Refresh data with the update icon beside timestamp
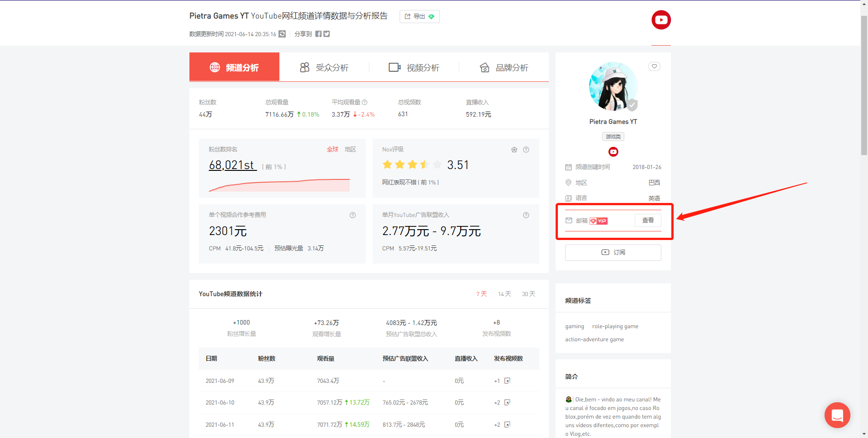 pyautogui.click(x=282, y=34)
